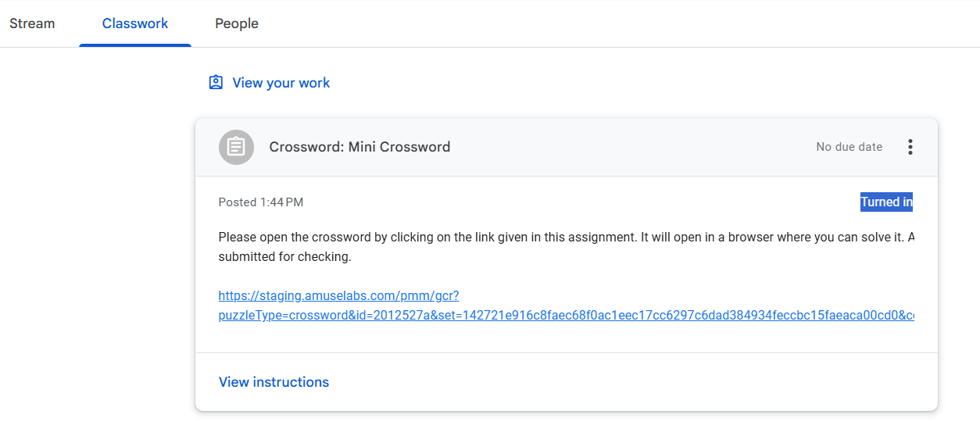The width and height of the screenshot is (980, 436).
Task: Switch to the Stream tab
Action: pos(32,23)
